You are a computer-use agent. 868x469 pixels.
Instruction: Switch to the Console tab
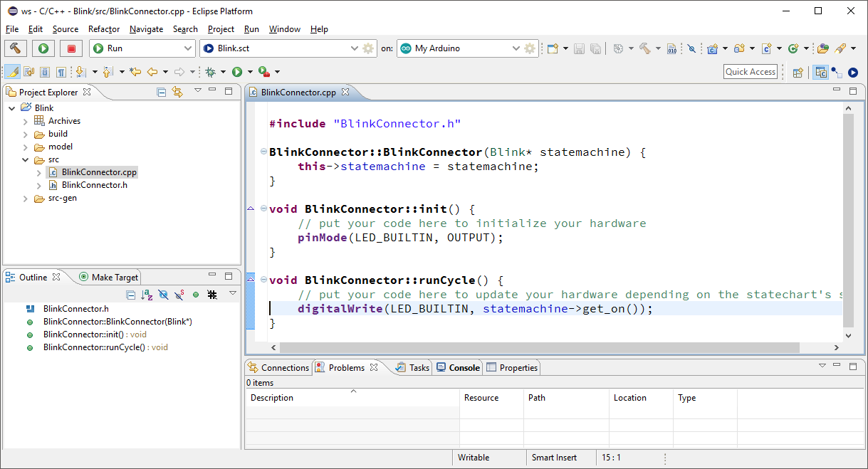pos(459,368)
